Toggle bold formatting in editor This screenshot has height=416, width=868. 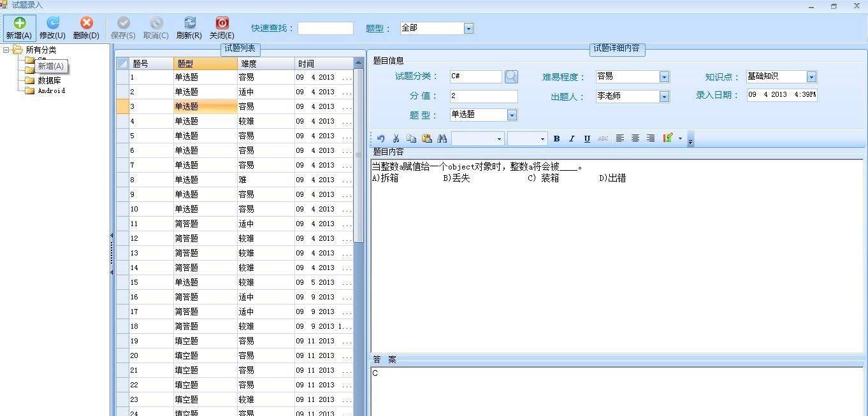556,138
